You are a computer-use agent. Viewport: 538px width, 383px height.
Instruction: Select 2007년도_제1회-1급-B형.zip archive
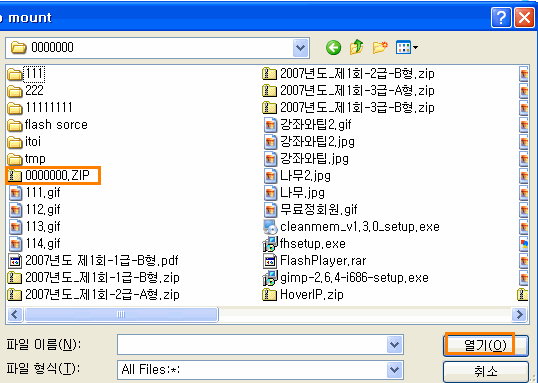[94, 278]
